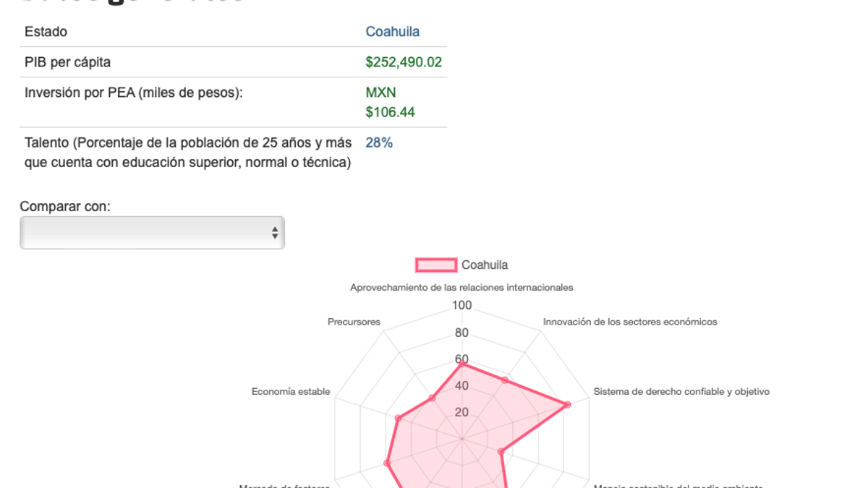
Task: Click the 28% Talento value
Action: click(x=379, y=143)
